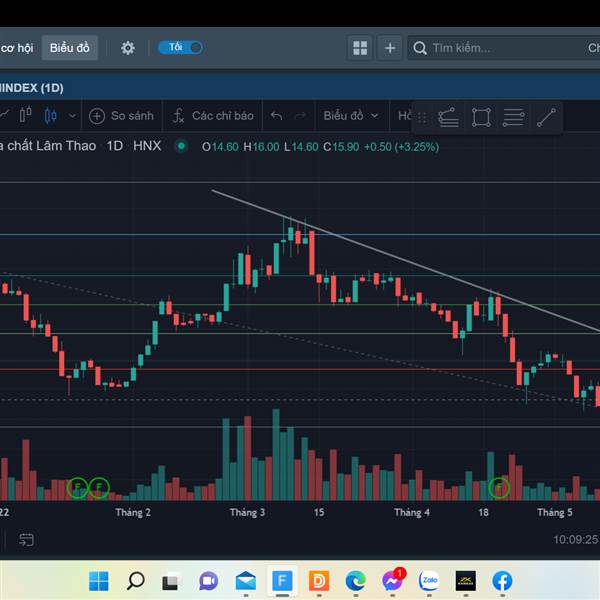600x600 pixels.
Task: Click the Tháng 3 time axis label
Action: click(247, 512)
